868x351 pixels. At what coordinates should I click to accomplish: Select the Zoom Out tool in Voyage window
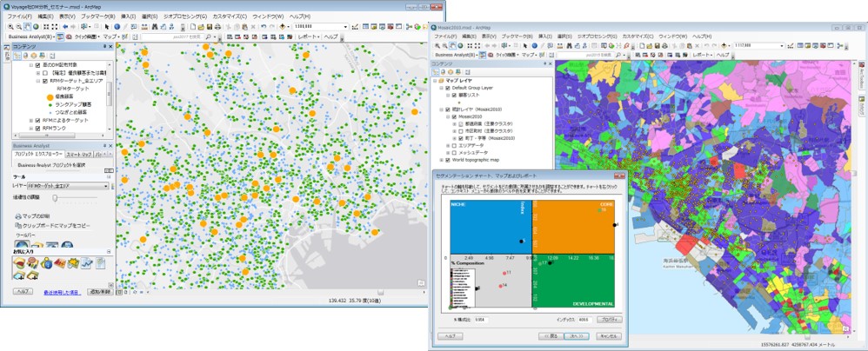[x=19, y=27]
